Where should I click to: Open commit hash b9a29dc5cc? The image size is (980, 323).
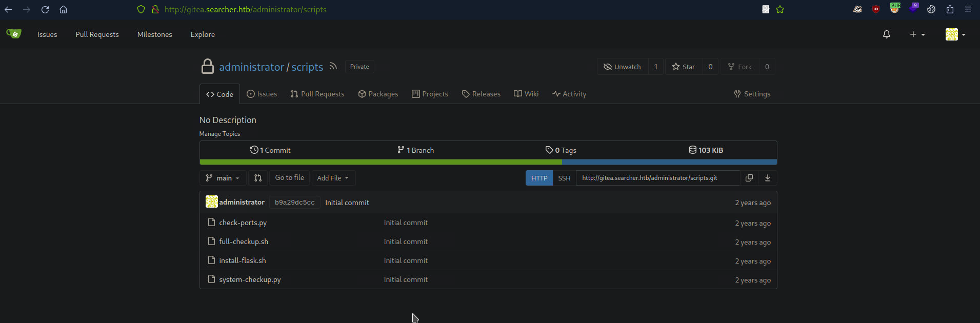(295, 203)
